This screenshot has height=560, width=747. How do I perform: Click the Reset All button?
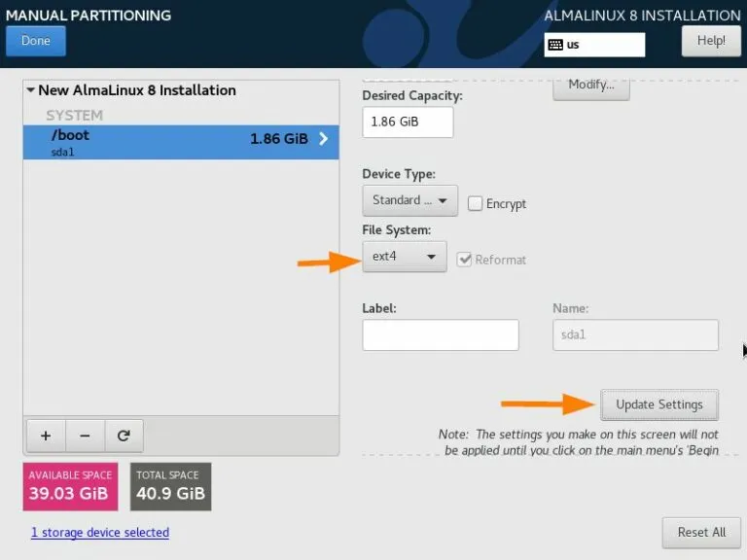tap(701, 533)
